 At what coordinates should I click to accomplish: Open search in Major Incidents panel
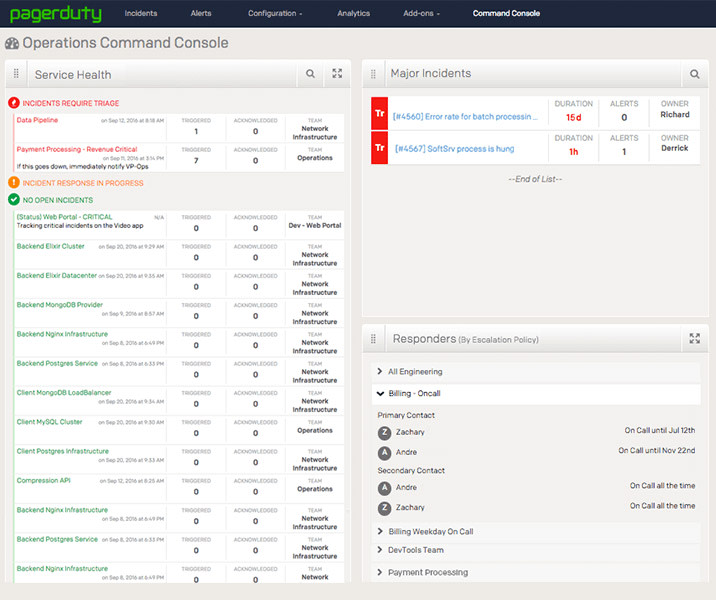pos(695,74)
